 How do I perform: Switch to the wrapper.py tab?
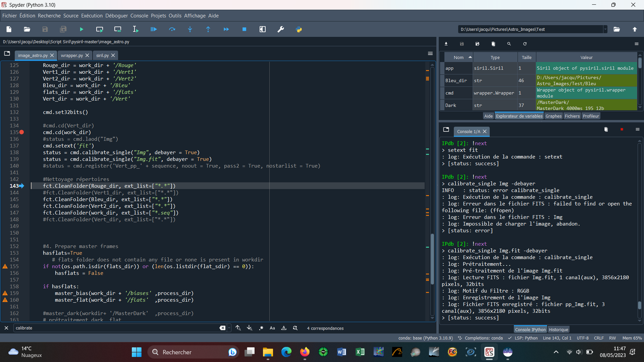(x=72, y=55)
